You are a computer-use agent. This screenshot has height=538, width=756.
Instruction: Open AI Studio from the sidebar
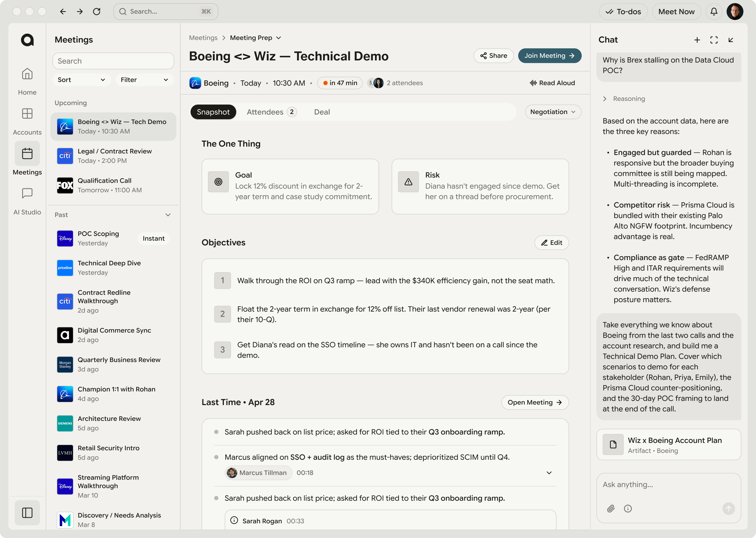pos(27,201)
